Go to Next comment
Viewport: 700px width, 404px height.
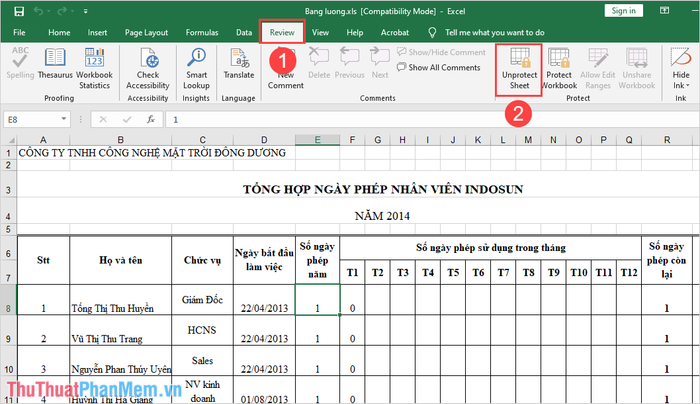pos(380,63)
